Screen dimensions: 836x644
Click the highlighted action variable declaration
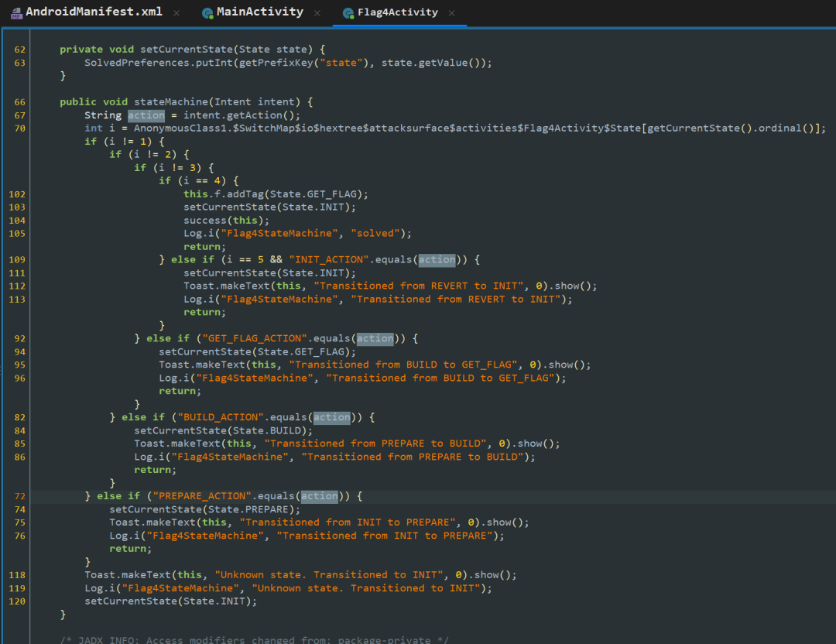point(146,115)
